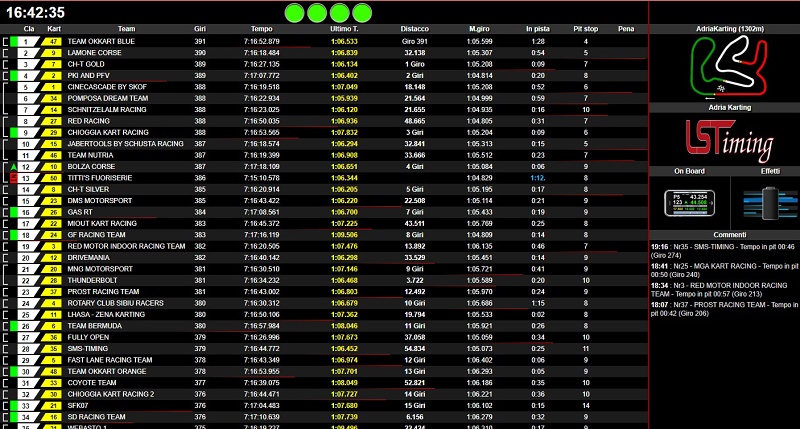Select the Adria Karting header label
Screen dimensions: 800x429
[730, 108]
